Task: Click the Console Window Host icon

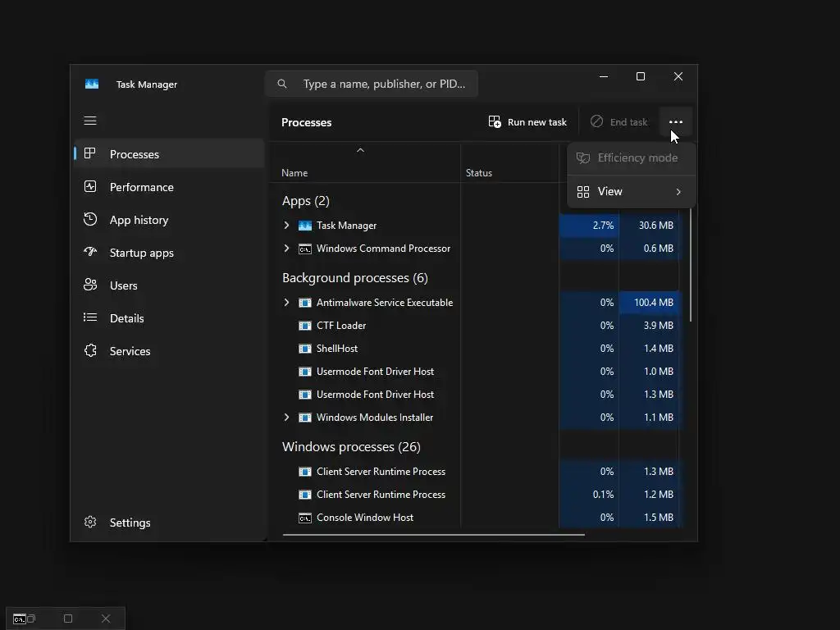Action: coord(305,518)
